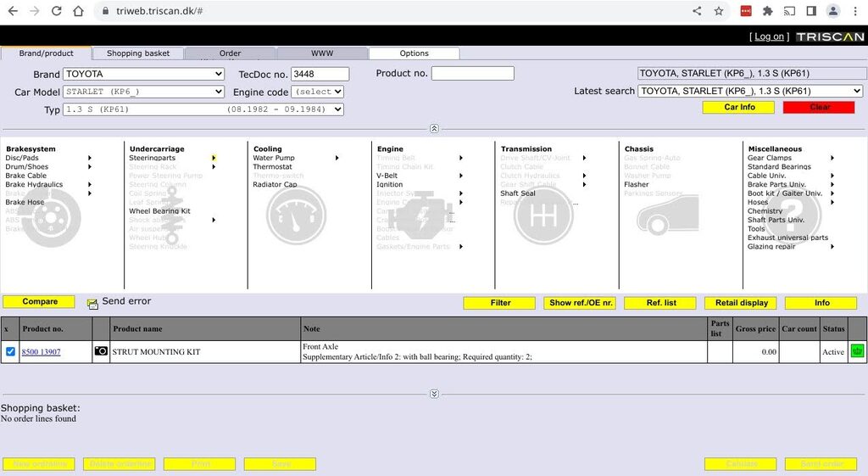
Task: Open the Options tab
Action: point(414,53)
